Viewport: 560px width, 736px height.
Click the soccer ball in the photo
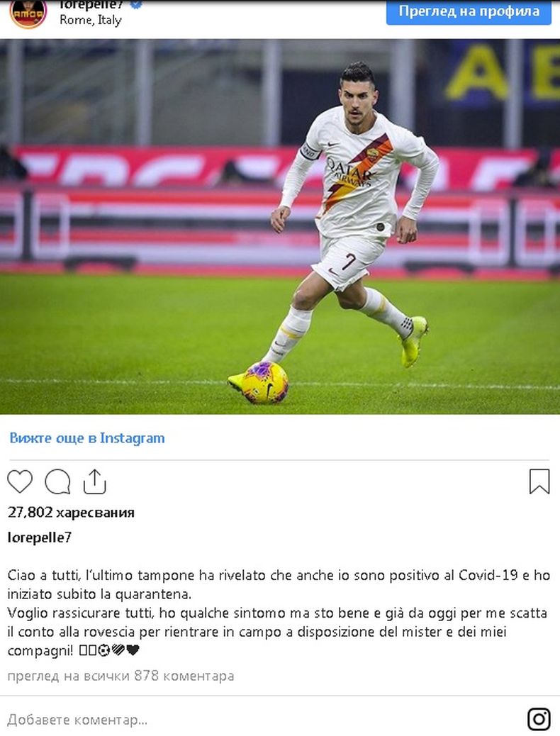point(265,383)
